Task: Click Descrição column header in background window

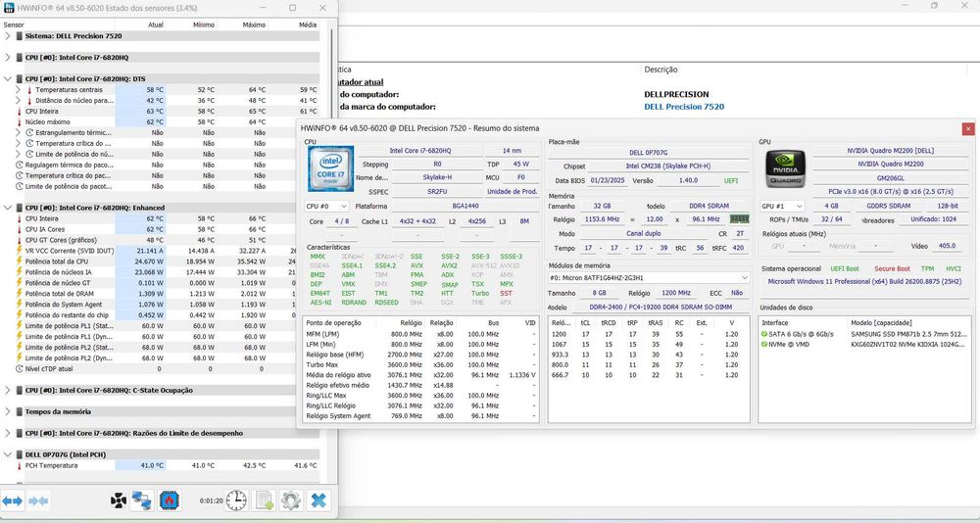Action: click(661, 70)
